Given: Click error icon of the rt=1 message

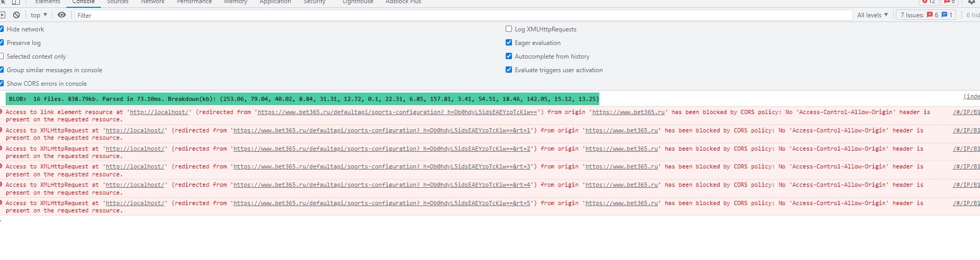Looking at the screenshot, I should pos(2,130).
